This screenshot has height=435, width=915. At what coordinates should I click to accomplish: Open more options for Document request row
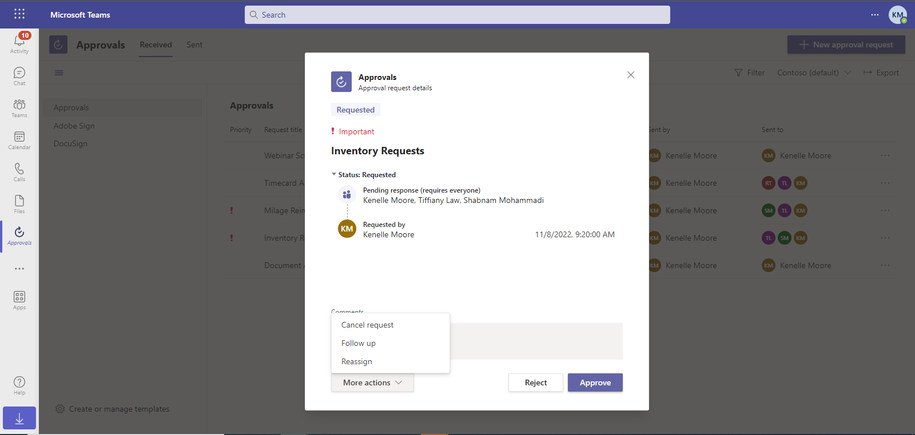pyautogui.click(x=885, y=265)
